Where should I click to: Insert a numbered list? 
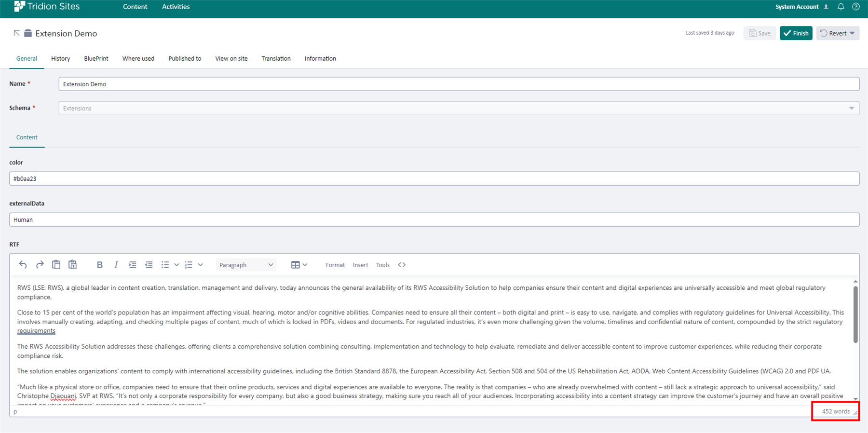point(189,265)
